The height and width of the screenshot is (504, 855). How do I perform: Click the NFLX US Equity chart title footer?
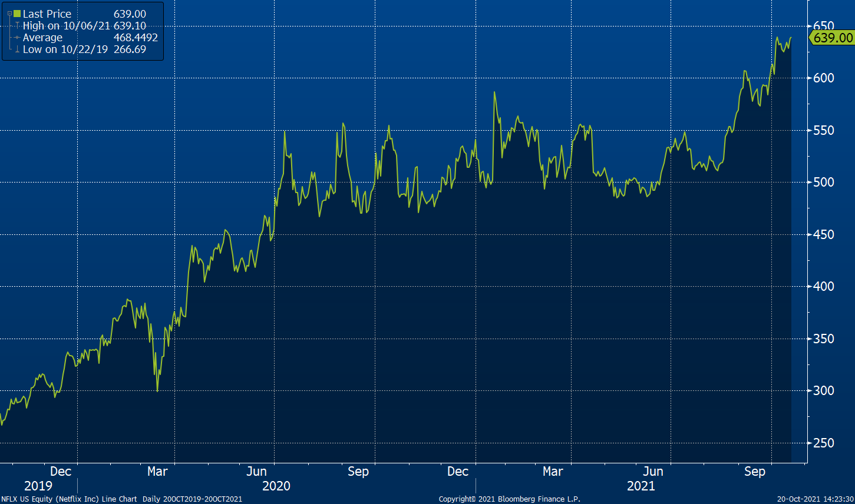pos(70,499)
